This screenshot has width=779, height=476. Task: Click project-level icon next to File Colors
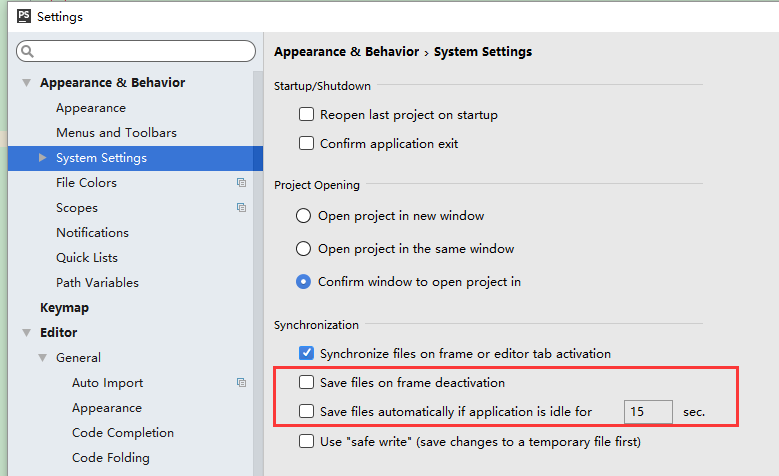click(241, 183)
